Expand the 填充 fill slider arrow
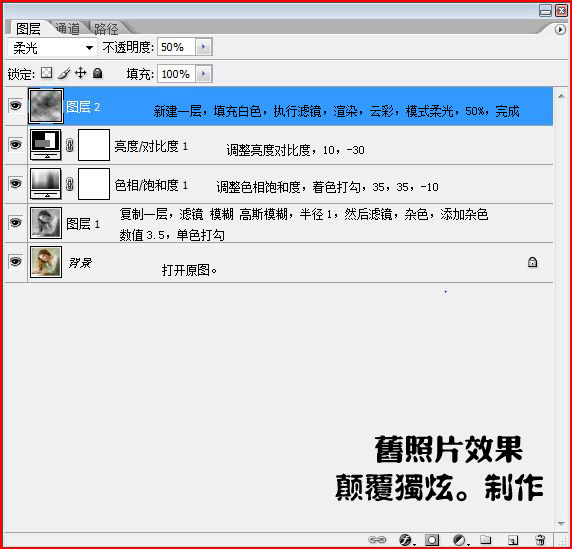The height and width of the screenshot is (549, 572). (204, 74)
